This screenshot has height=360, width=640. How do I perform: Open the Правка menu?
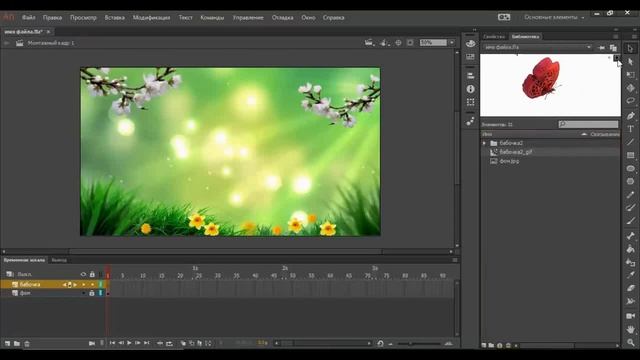pyautogui.click(x=52, y=18)
